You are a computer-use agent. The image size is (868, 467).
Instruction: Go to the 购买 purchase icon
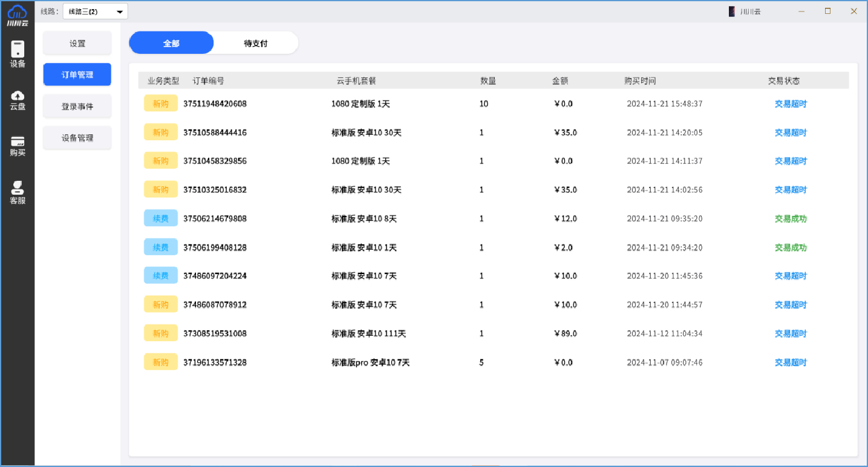coord(18,146)
